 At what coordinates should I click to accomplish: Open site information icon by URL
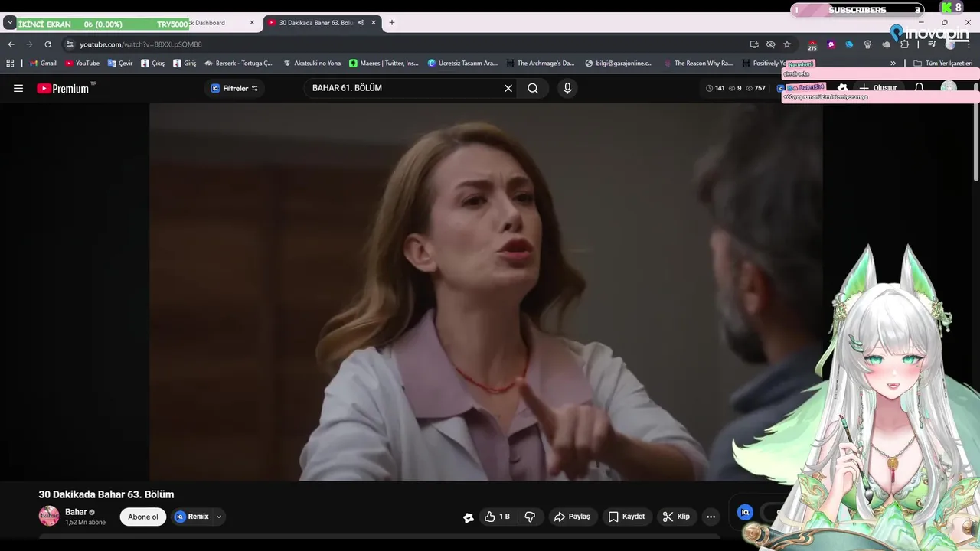click(70, 44)
